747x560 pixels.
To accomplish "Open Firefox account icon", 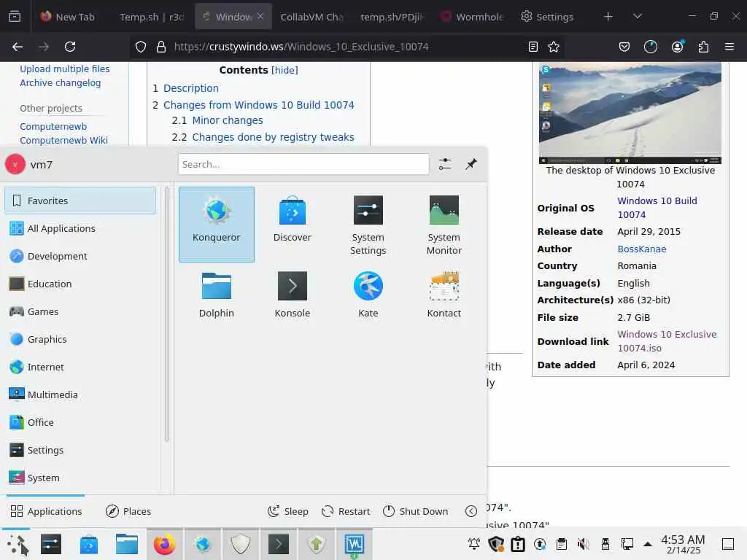I will [x=677, y=47].
